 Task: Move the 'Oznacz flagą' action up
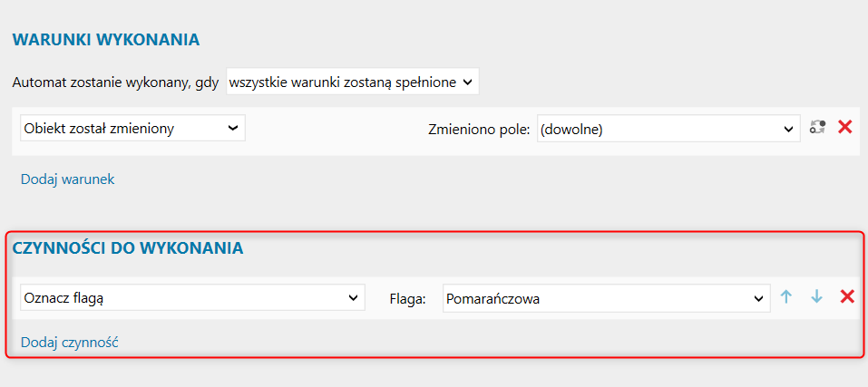pyautogui.click(x=786, y=297)
